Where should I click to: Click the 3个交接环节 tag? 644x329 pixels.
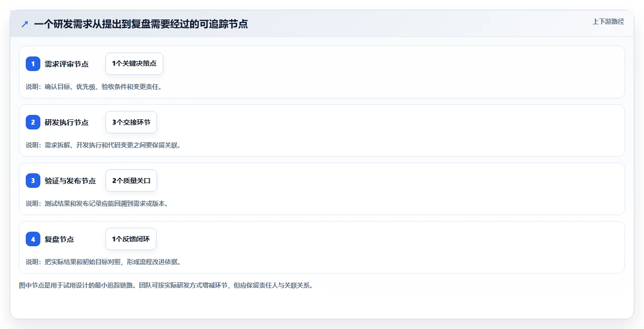tap(131, 122)
